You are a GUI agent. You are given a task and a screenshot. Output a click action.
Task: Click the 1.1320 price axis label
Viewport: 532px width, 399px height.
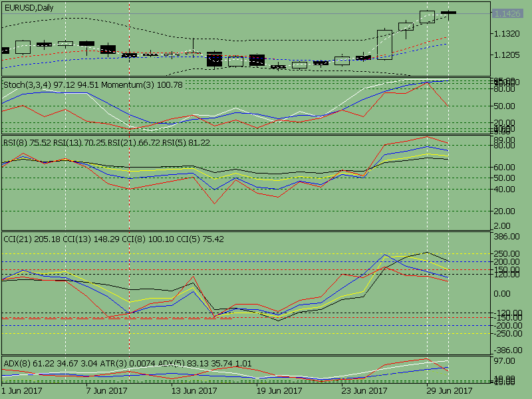pos(507,34)
